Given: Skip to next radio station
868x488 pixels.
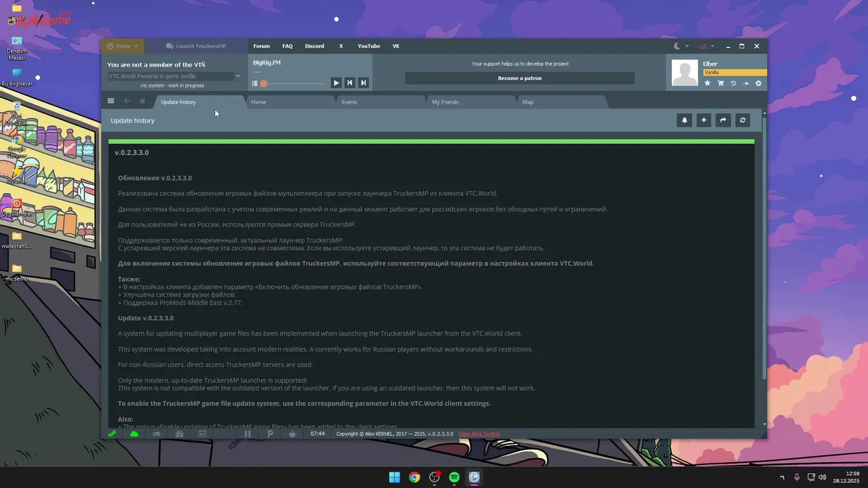Looking at the screenshot, I should tap(363, 83).
